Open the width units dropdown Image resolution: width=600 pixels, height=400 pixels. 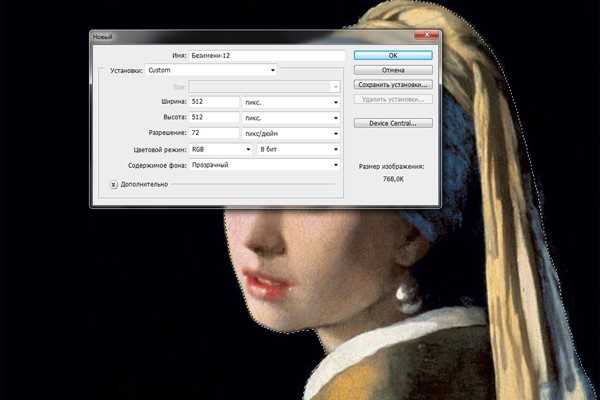click(291, 102)
